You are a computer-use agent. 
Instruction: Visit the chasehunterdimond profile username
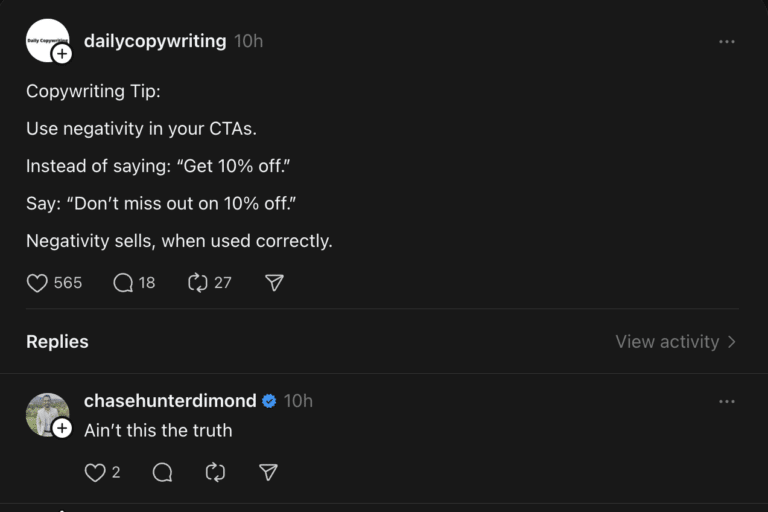click(x=170, y=401)
